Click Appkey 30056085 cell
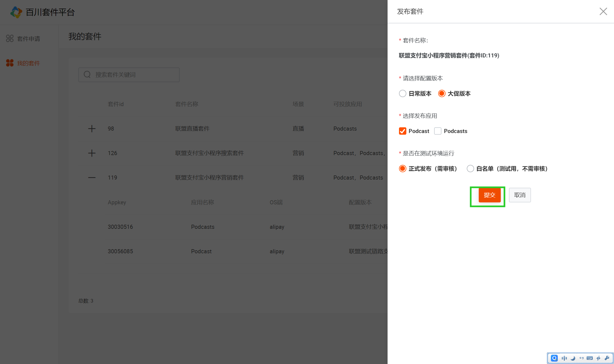The width and height of the screenshot is (614, 364). (120, 251)
